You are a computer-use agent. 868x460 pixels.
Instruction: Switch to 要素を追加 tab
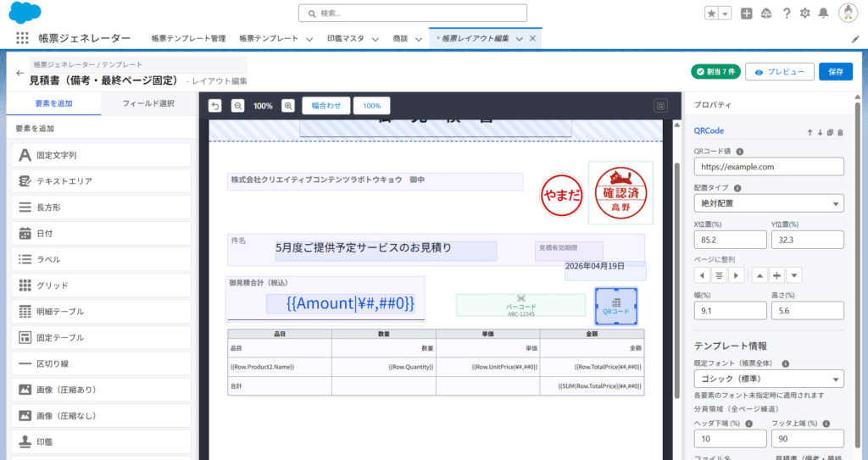(53, 103)
